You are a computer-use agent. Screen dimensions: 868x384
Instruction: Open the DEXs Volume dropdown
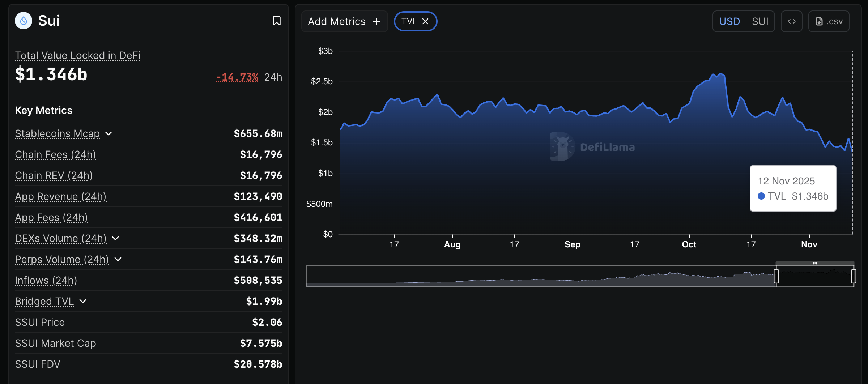click(115, 239)
